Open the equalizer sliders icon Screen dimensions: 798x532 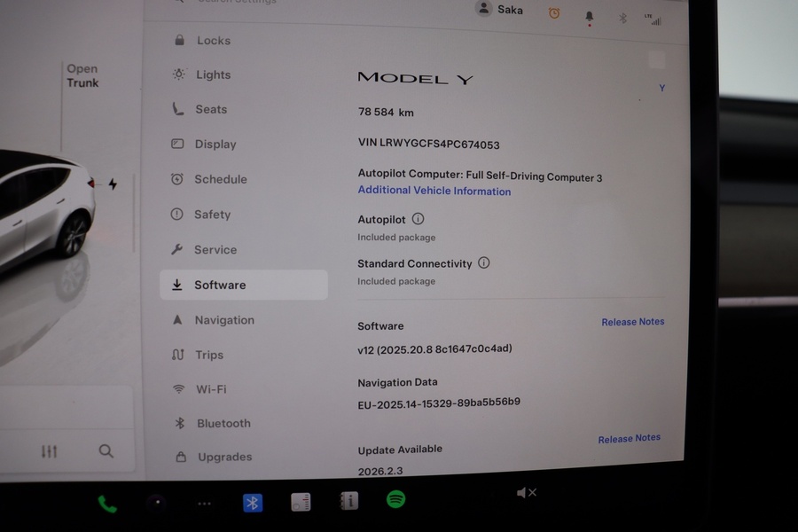(50, 451)
